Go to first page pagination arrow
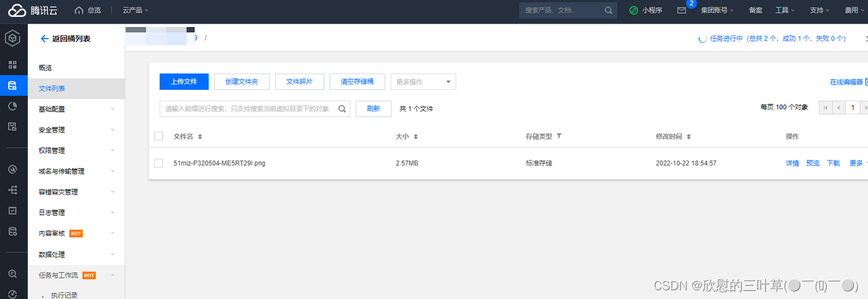This screenshot has height=299, width=868. click(825, 108)
